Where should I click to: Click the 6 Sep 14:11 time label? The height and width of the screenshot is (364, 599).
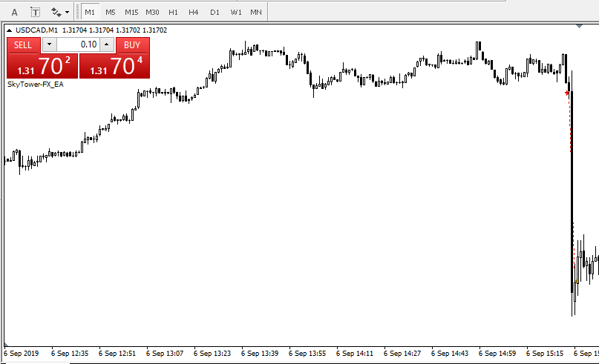tap(355, 354)
